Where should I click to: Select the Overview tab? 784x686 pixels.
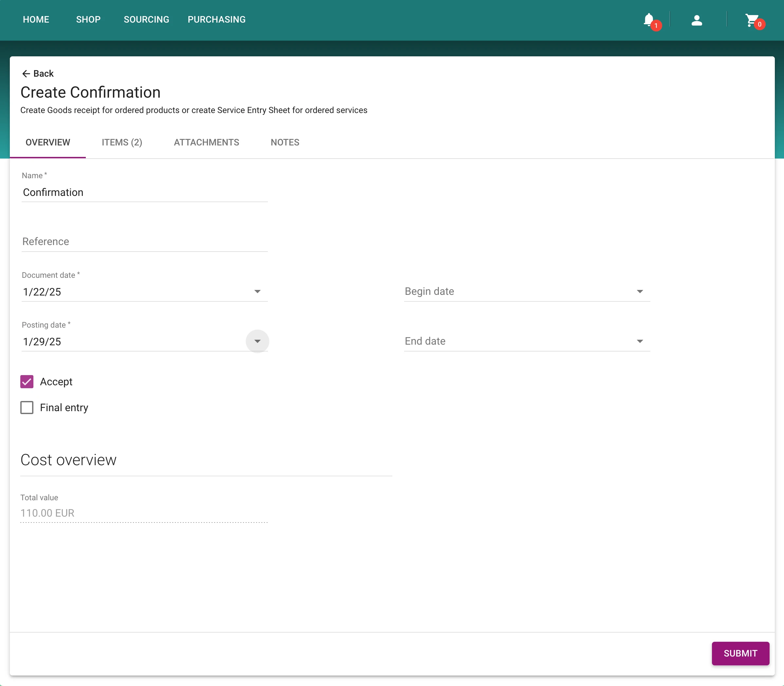[x=48, y=143]
